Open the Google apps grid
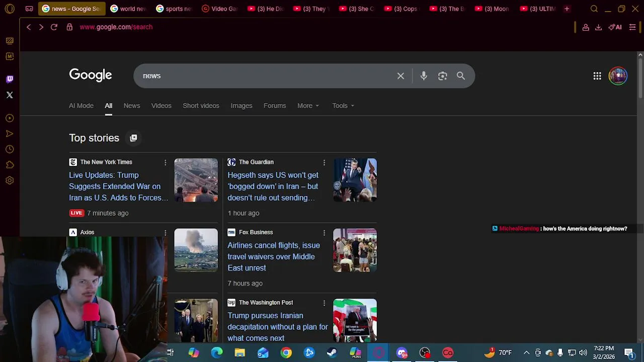This screenshot has height=362, width=644. coord(597,76)
